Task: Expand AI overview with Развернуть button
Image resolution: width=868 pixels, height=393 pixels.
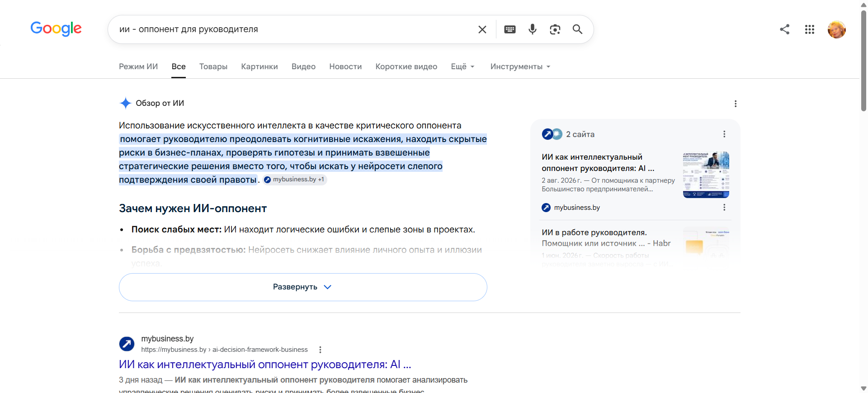Action: 303,287
